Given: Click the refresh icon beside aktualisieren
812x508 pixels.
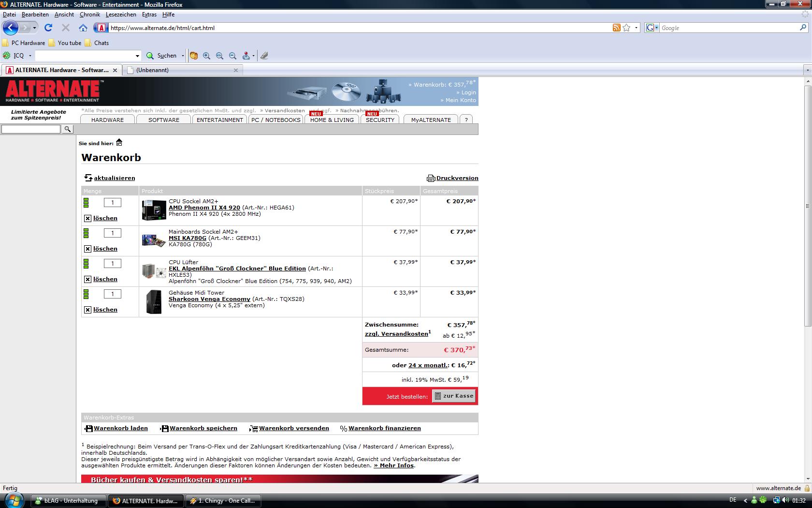Looking at the screenshot, I should click(88, 178).
